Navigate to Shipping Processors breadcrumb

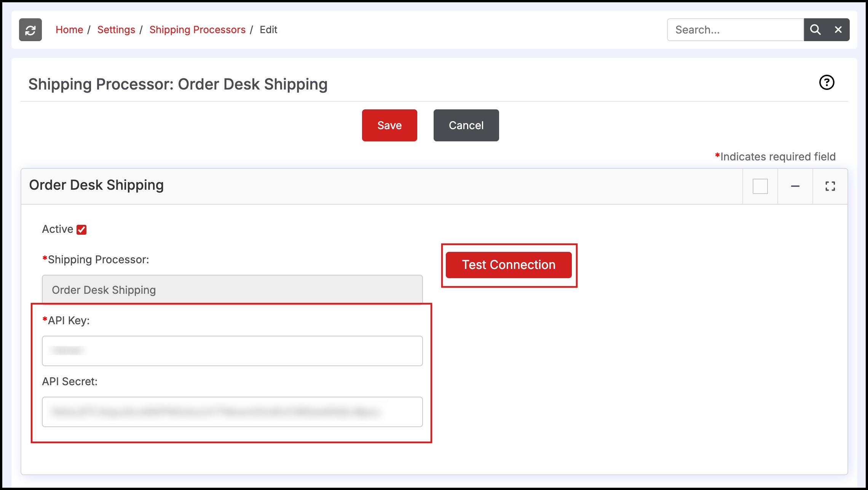(x=197, y=30)
